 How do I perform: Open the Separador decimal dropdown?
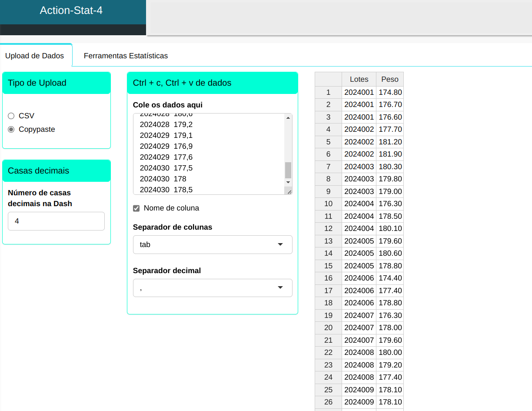[x=212, y=288]
